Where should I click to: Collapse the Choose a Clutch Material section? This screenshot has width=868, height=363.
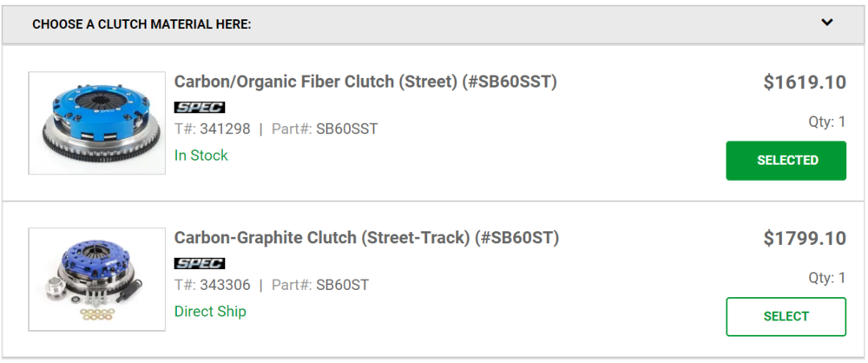click(433, 24)
